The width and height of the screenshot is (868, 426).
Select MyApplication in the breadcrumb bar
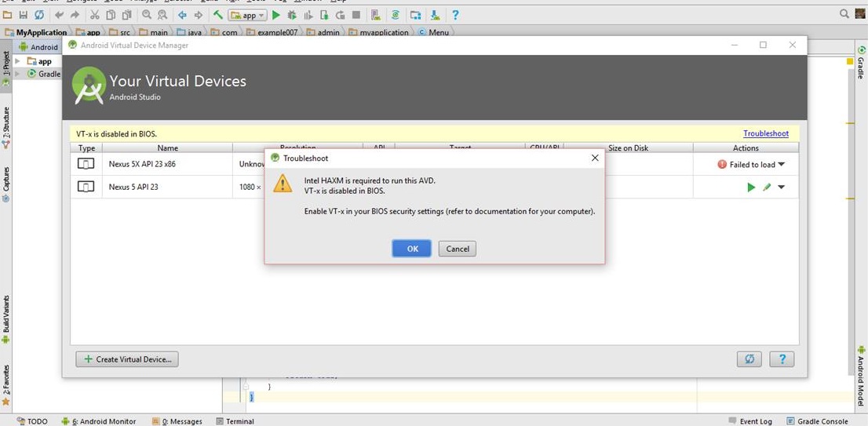(36, 33)
